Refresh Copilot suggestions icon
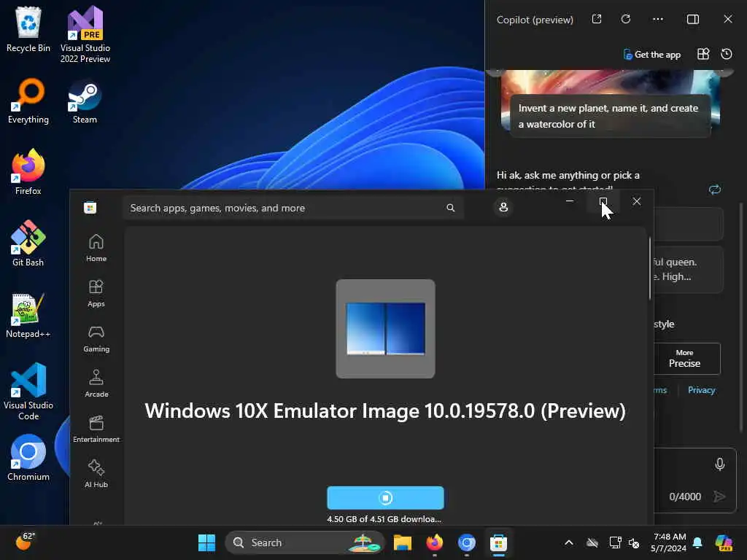Viewport: 747px width, 560px height. pyautogui.click(x=715, y=190)
